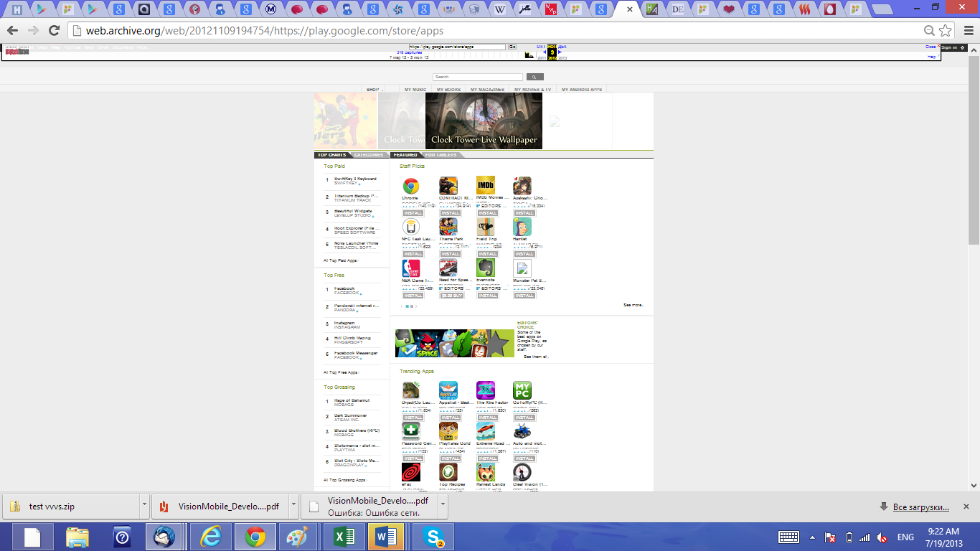Install the GoToMyPC app
This screenshot has width=980, height=551.
pos(524,418)
